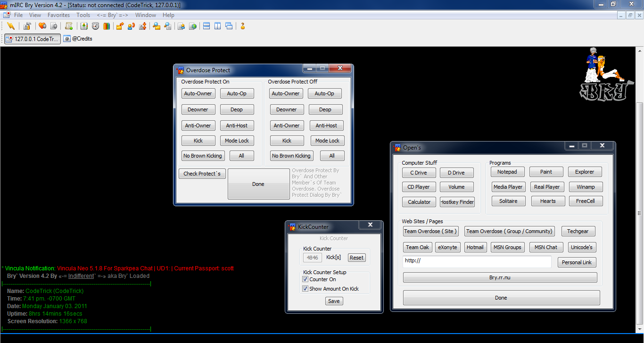The image size is (644, 343).
Task: Click the DCC Send file toolbar icon
Action: tap(120, 26)
